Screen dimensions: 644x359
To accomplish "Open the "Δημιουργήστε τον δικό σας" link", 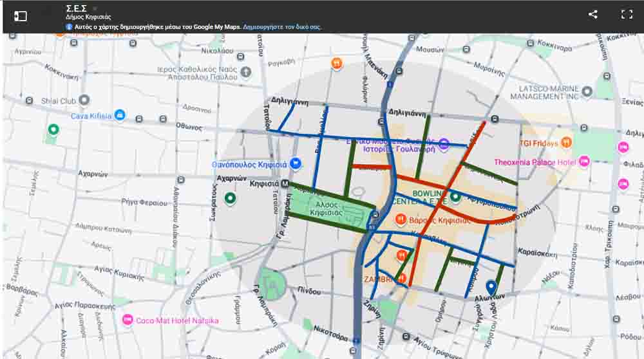I will (x=282, y=27).
